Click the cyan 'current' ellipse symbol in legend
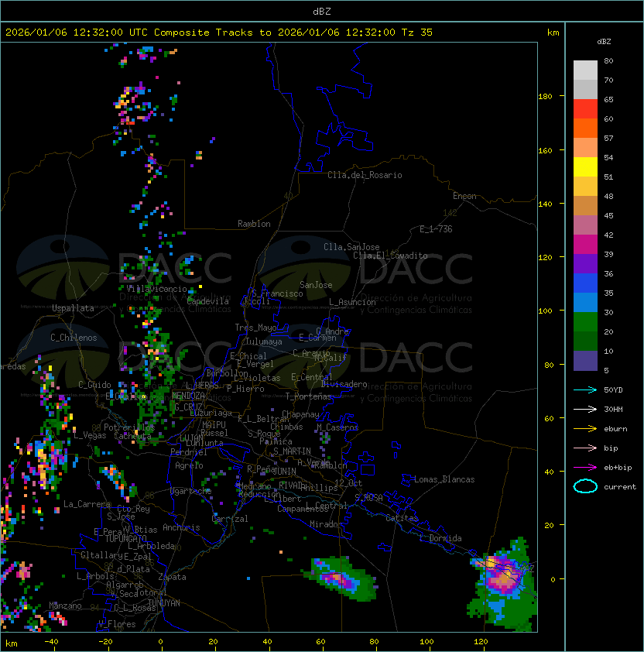Image resolution: width=644 pixels, height=652 pixels. coord(585,486)
